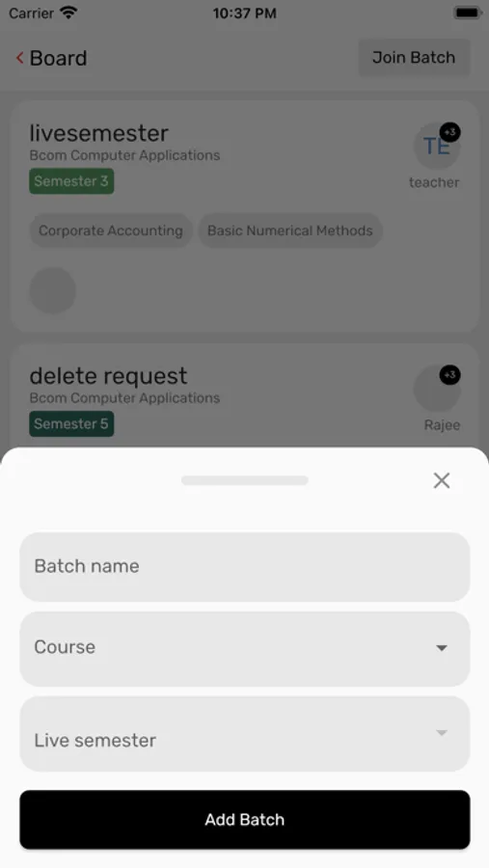Check the battery icon in status bar
489x868 pixels.
(x=468, y=13)
